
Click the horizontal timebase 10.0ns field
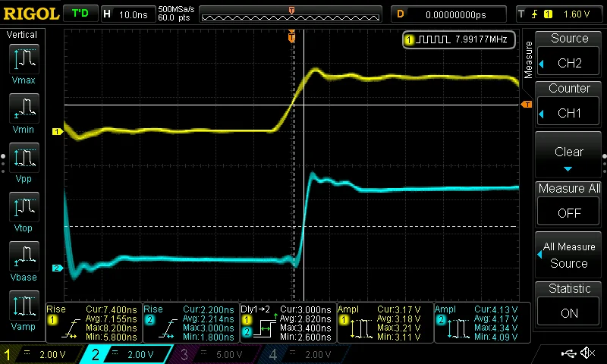[127, 14]
